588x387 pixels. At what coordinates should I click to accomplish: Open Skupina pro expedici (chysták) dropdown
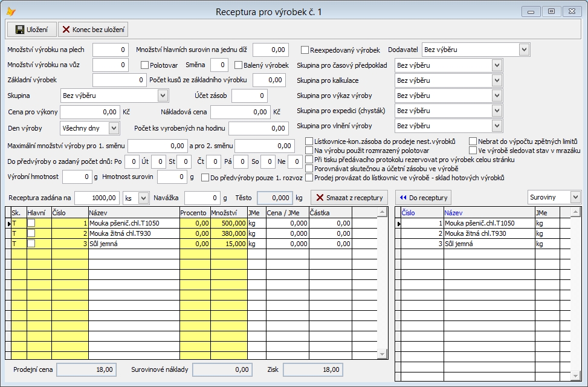(x=497, y=111)
